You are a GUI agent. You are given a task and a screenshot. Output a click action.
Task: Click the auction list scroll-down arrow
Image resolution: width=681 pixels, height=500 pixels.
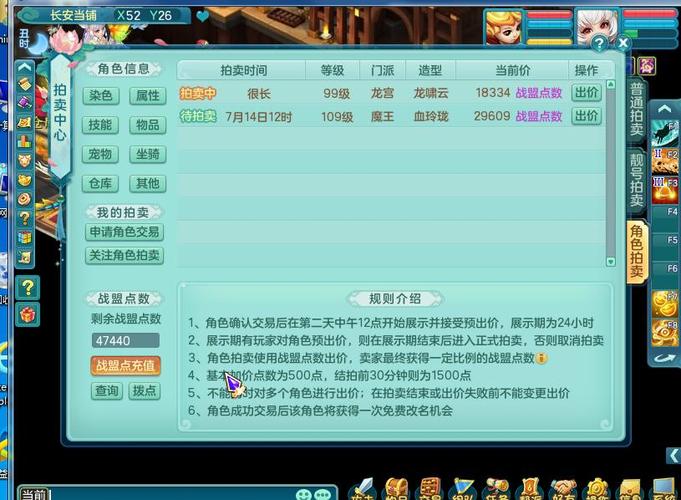pos(611,262)
